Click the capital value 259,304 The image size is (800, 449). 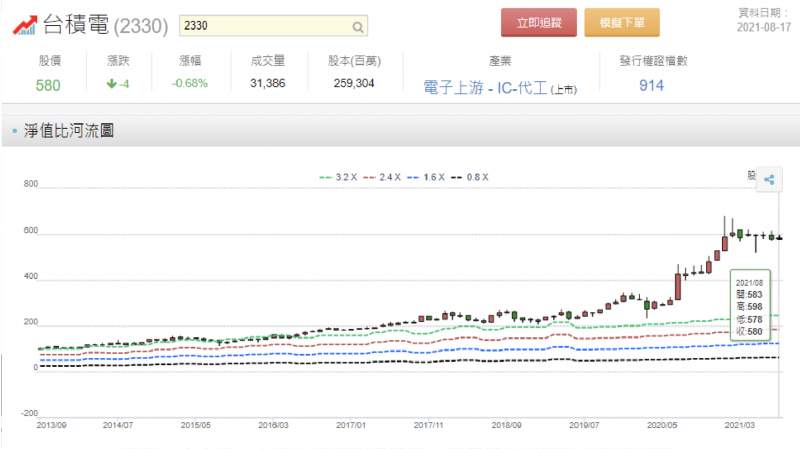tap(354, 83)
